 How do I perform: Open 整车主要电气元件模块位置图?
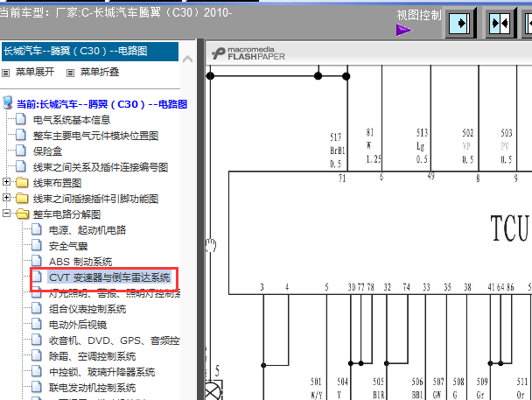point(95,136)
